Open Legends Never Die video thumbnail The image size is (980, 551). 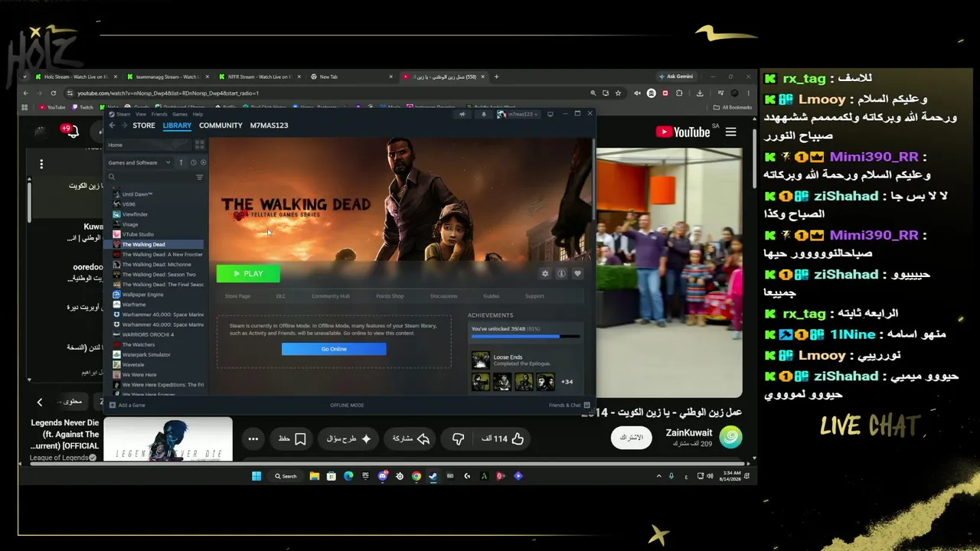168,439
